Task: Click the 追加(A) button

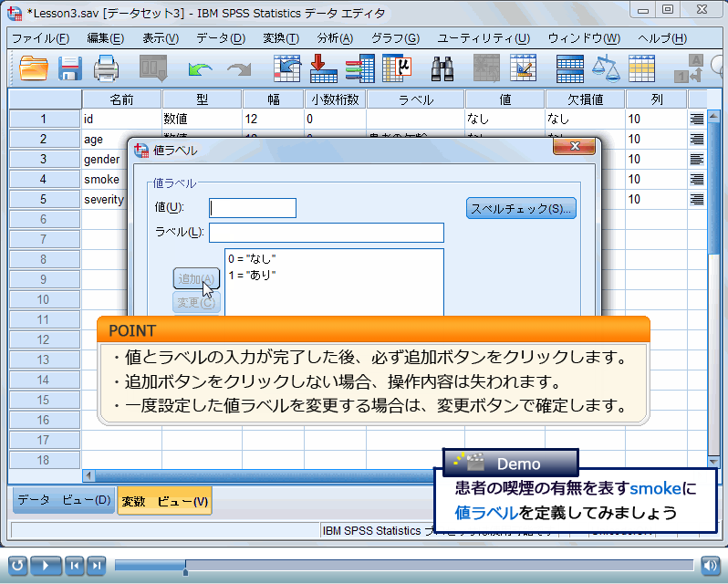Action: [196, 278]
